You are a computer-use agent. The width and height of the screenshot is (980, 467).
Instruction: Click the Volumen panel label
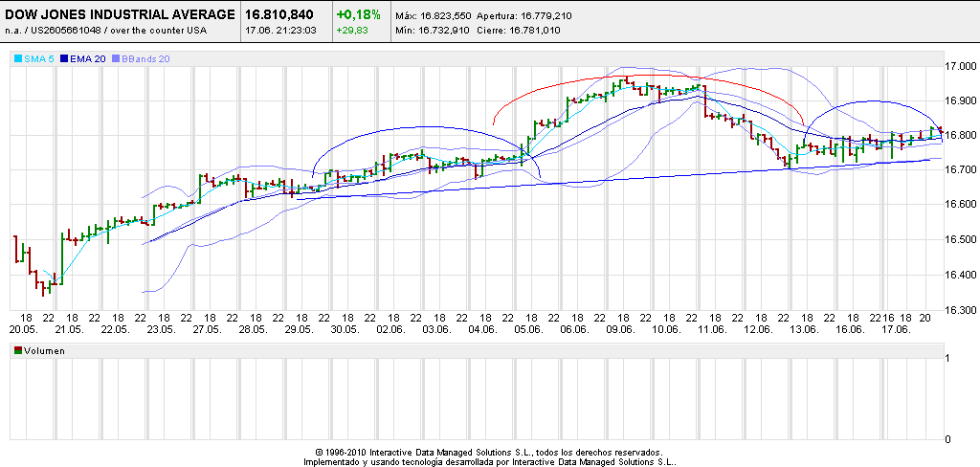point(44,351)
